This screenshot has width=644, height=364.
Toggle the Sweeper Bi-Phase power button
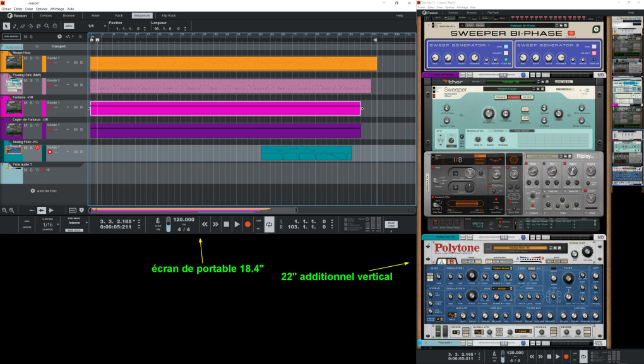(571, 33)
